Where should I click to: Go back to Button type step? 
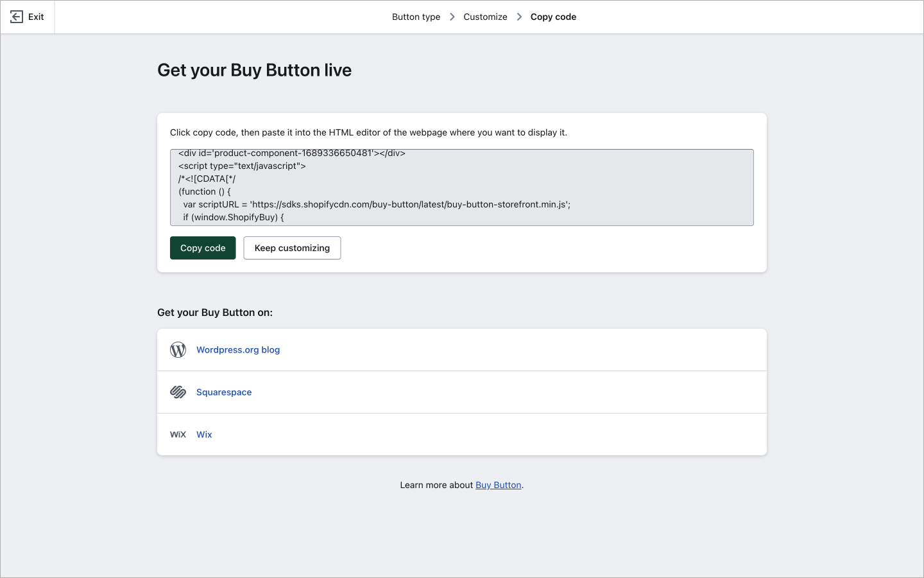point(416,17)
